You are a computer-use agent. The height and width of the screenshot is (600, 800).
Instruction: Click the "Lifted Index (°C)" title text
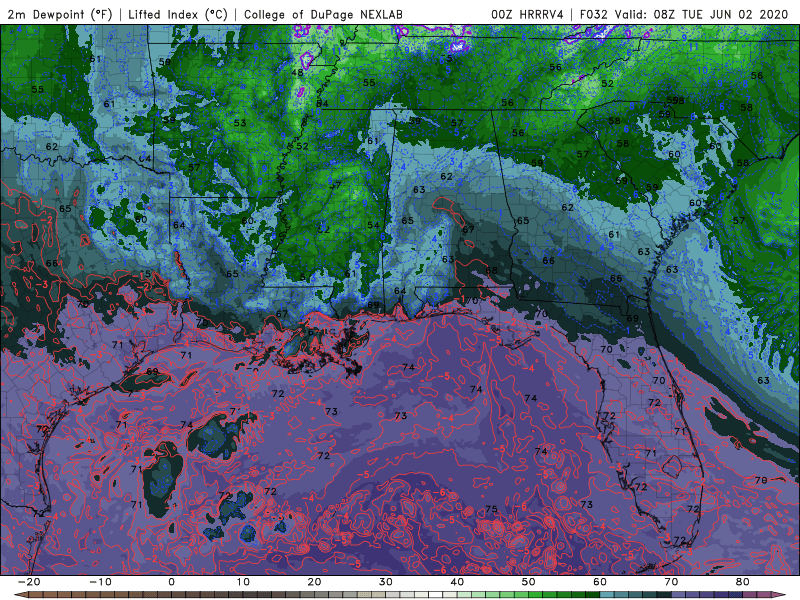pyautogui.click(x=178, y=14)
